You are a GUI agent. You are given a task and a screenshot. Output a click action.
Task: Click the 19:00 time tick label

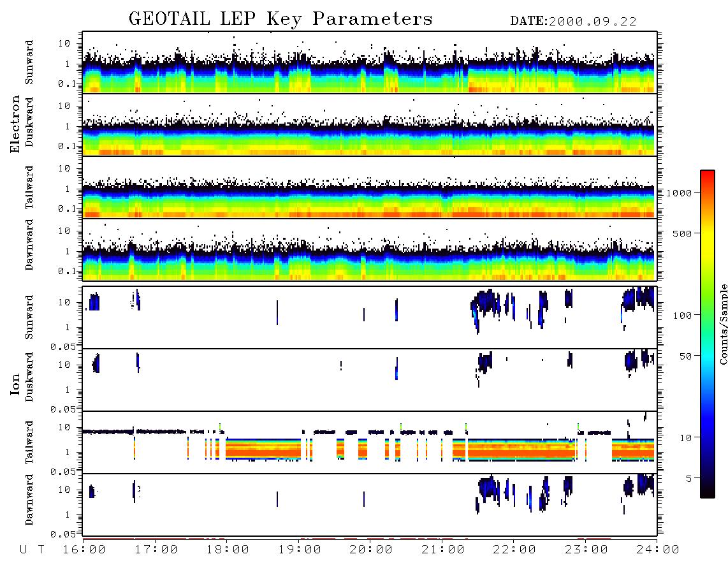click(300, 550)
